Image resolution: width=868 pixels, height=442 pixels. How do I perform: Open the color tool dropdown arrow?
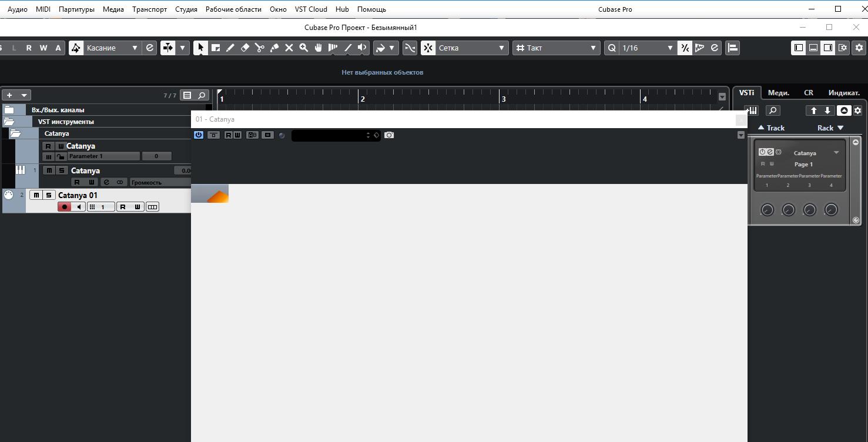[392, 48]
